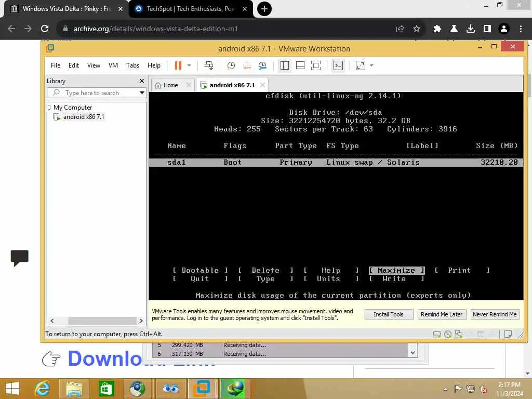532x399 pixels.
Task: Click the stretch guest display icon
Action: point(361,65)
